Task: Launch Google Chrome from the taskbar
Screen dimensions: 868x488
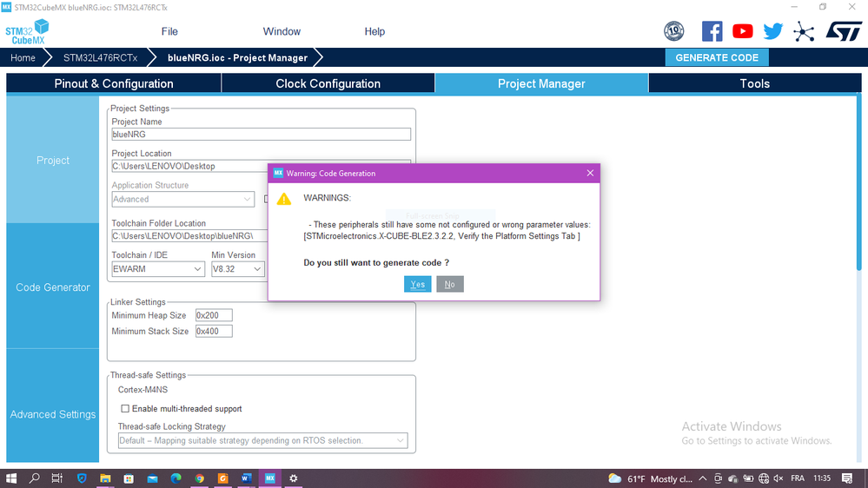Action: pyautogui.click(x=199, y=478)
